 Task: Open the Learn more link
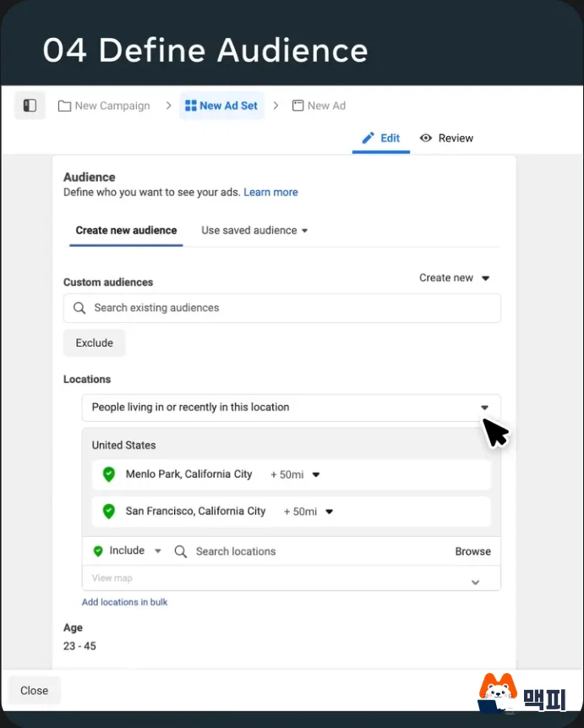(x=270, y=192)
